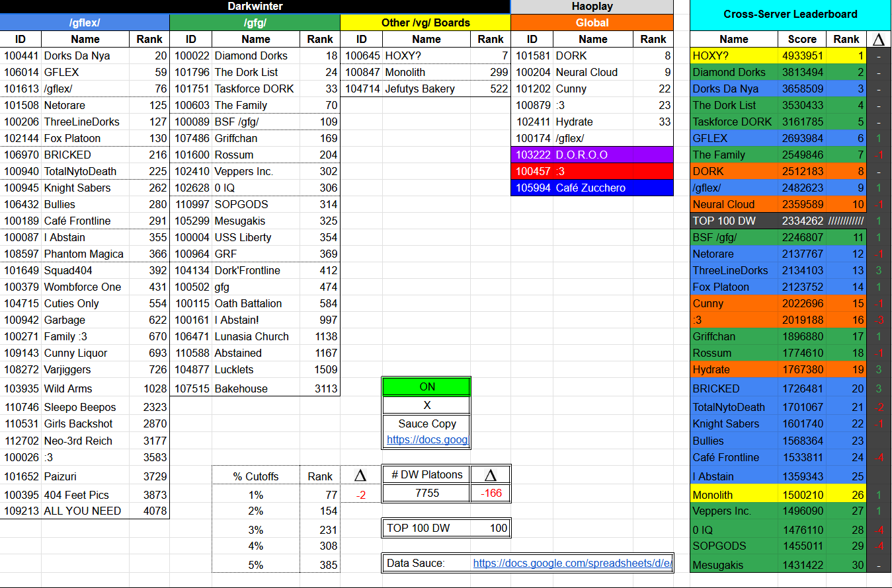
Task: Click Monolith rank 299 cell
Action: point(491,72)
